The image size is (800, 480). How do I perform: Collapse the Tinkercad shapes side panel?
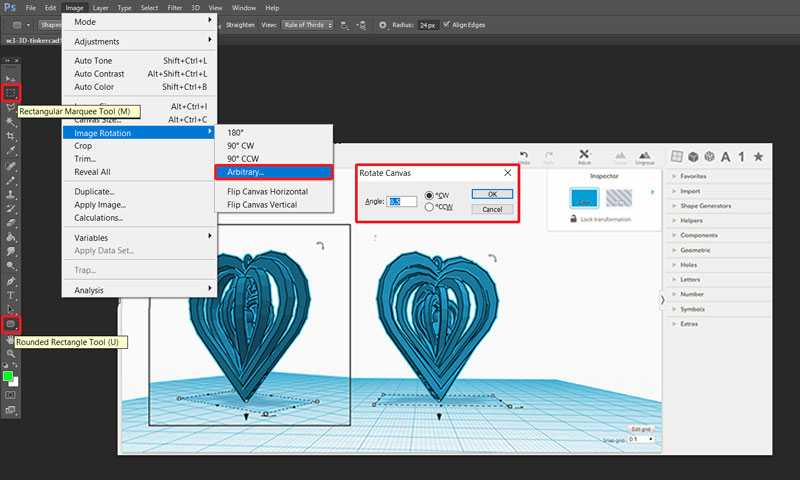pos(662,300)
